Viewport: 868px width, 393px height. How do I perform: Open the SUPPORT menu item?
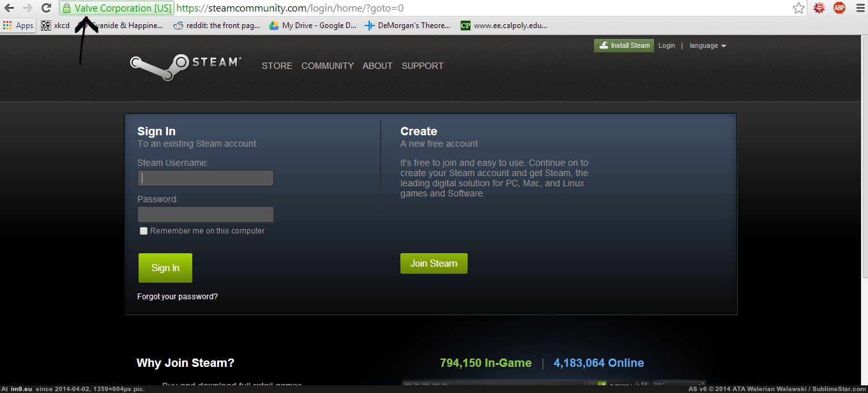[x=422, y=66]
